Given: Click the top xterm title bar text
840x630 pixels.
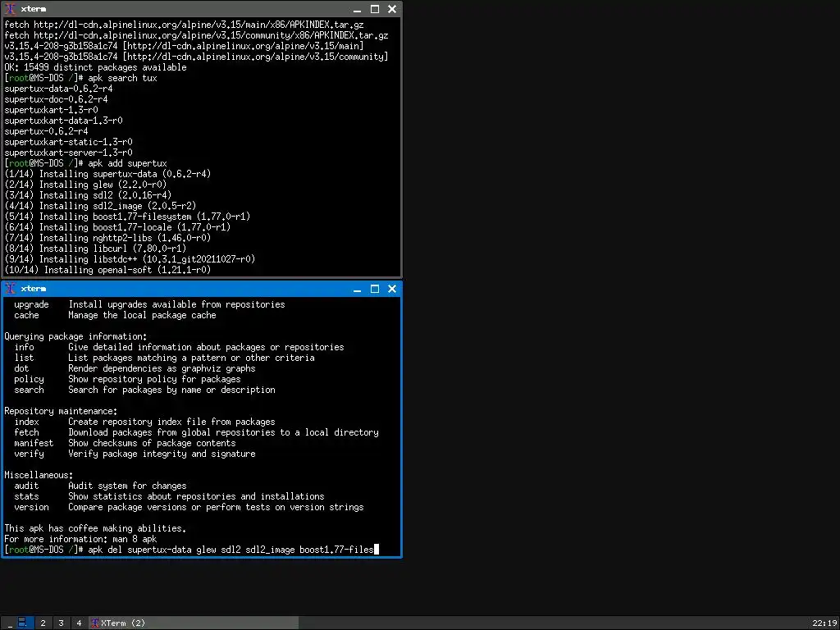Looking at the screenshot, I should [x=33, y=9].
